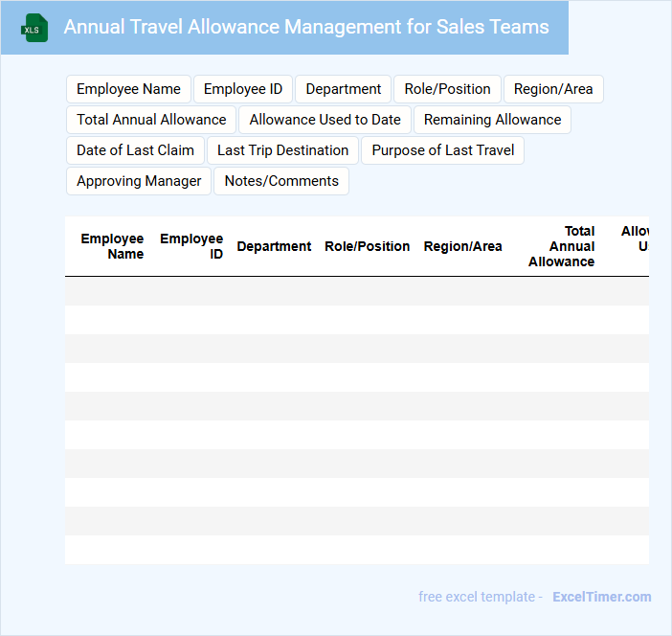
Task: Select Total Annual Allowance tag
Action: click(151, 120)
